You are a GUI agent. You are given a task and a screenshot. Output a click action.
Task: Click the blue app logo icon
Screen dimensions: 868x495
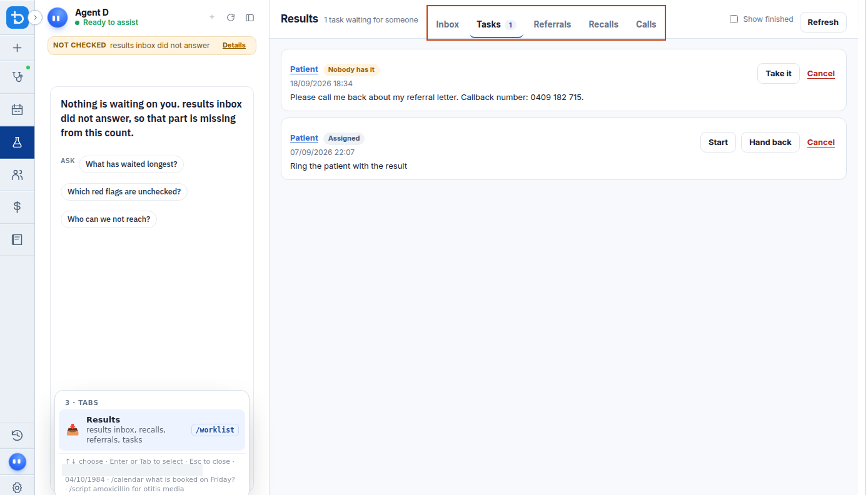(17, 17)
